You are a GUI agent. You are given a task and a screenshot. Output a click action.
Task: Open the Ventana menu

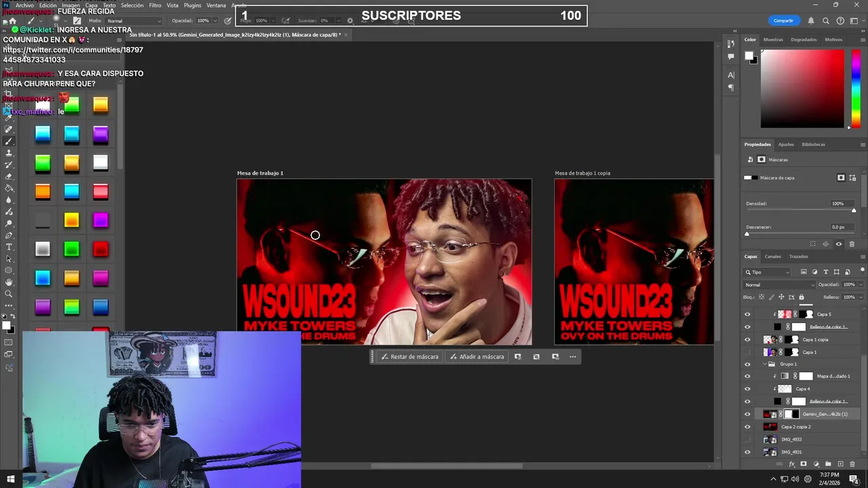click(x=216, y=5)
